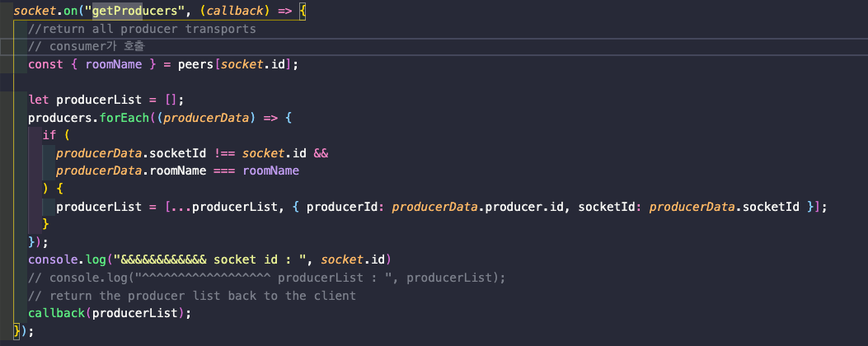This screenshot has height=346, width=868.
Task: Click the commented-out console.log producerList line
Action: coord(267,278)
